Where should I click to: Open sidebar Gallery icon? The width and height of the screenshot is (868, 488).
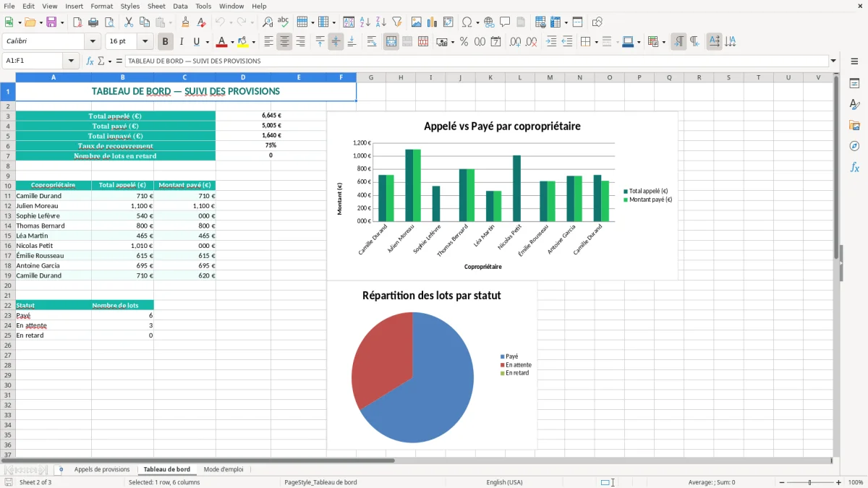(x=854, y=125)
